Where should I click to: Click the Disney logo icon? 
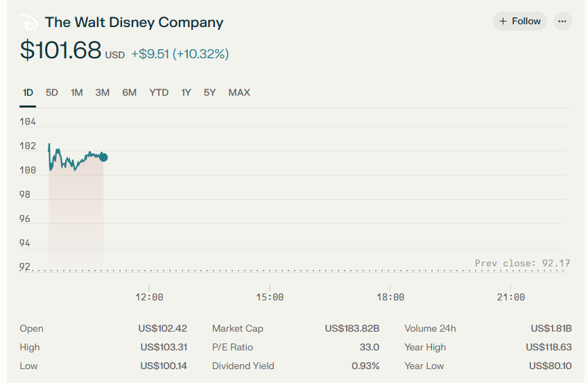point(28,22)
